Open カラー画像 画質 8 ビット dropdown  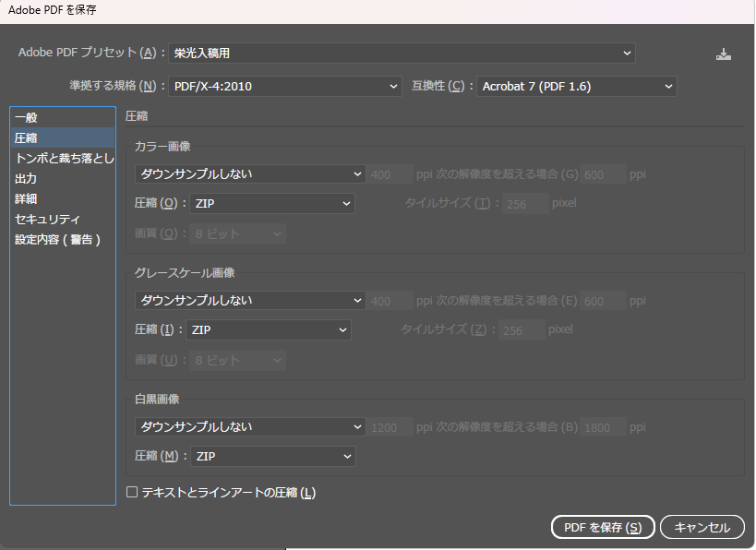coord(238,233)
